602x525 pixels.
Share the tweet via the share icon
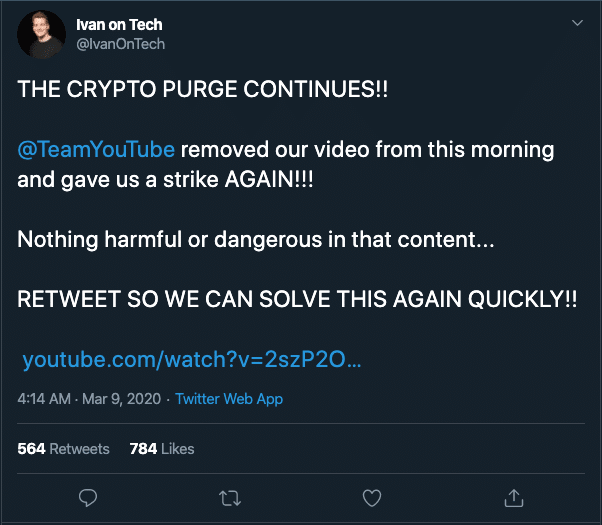pyautogui.click(x=513, y=497)
